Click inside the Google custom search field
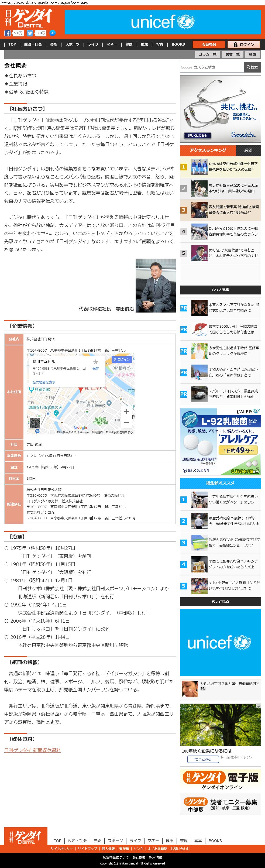Screen dimensions: 265x868 point(211,67)
